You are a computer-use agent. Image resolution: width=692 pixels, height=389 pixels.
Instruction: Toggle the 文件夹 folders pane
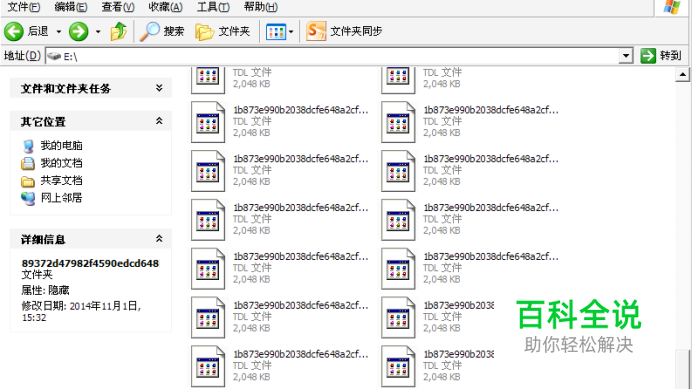pos(223,31)
